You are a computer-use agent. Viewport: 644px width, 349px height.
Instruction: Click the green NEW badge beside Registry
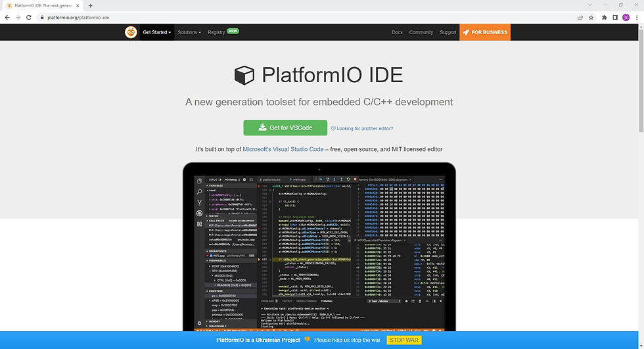point(233,31)
